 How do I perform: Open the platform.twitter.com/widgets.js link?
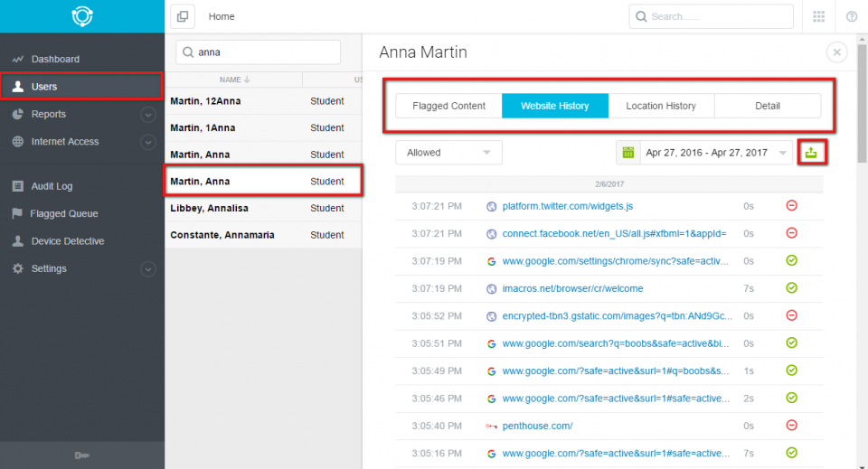[x=568, y=206]
